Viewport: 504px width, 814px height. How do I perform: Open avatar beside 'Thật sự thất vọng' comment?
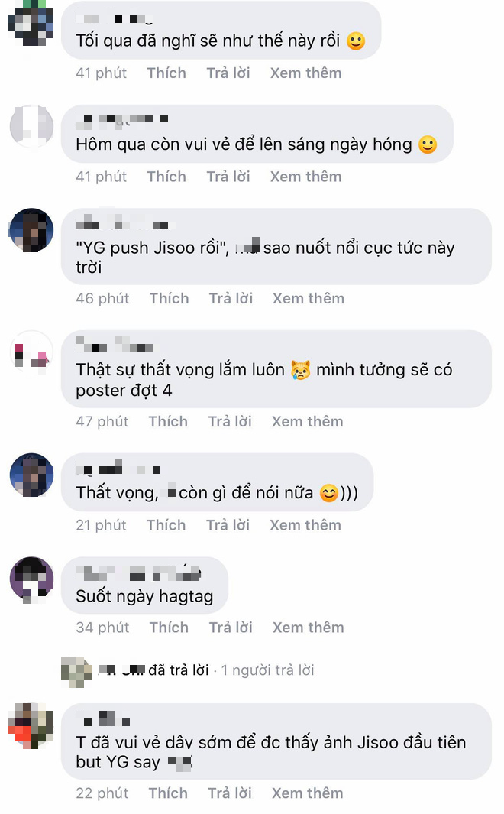click(31, 352)
